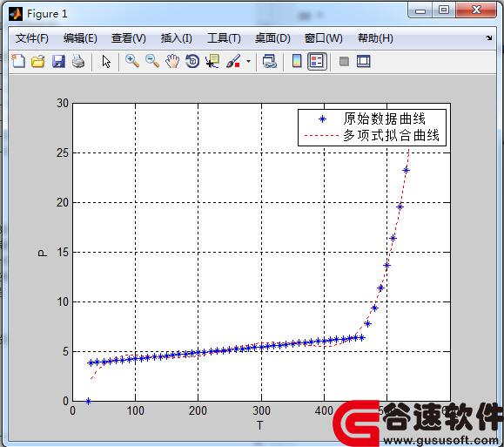The width and height of the screenshot is (504, 447).
Task: Click the Show Plot Tools and dock icon
Action: coord(364,61)
